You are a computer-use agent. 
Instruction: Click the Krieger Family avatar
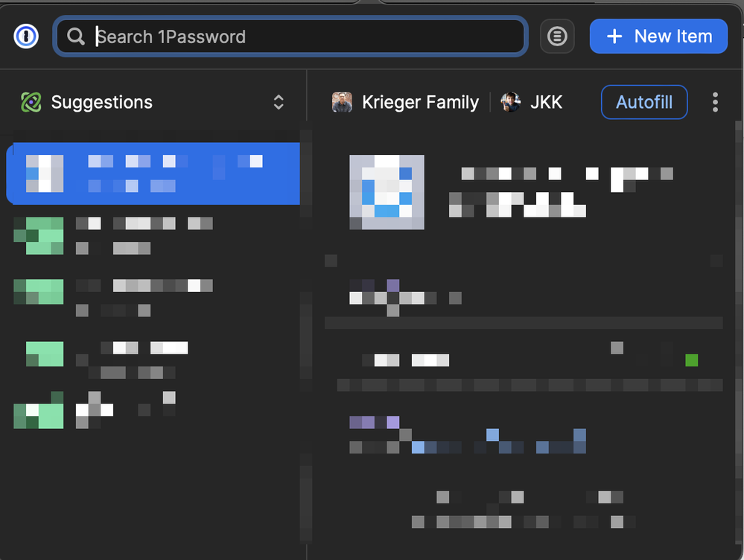click(x=342, y=102)
